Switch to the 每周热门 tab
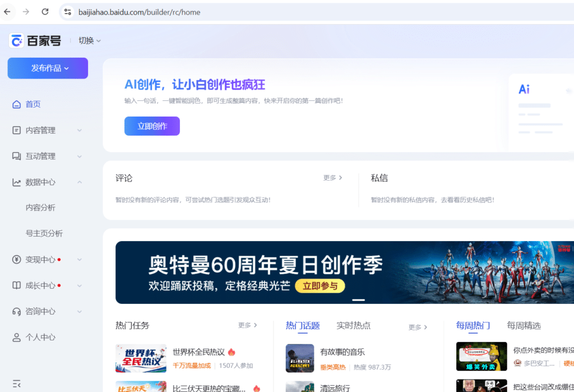 pyautogui.click(x=473, y=326)
